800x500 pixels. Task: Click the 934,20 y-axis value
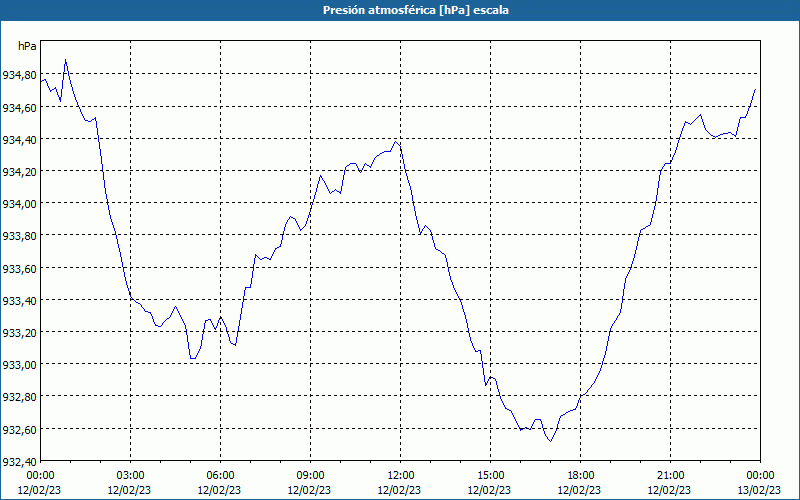(19, 171)
